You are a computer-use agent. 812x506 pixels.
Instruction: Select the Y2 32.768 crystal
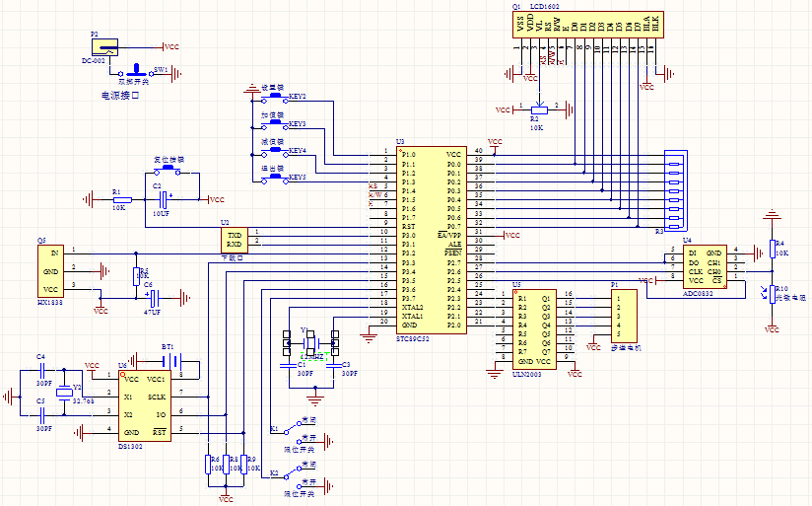(x=64, y=393)
